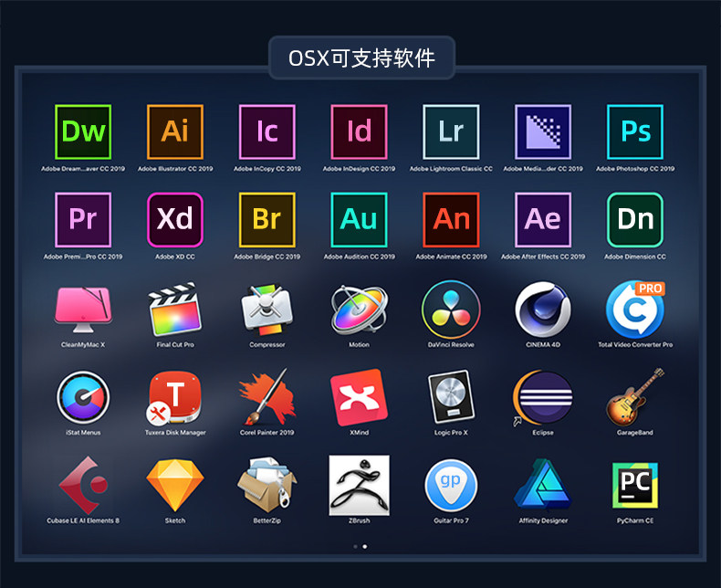Screen dimensions: 721x588
Task: Open Adobe Audition CC 2019
Action: pos(359,219)
